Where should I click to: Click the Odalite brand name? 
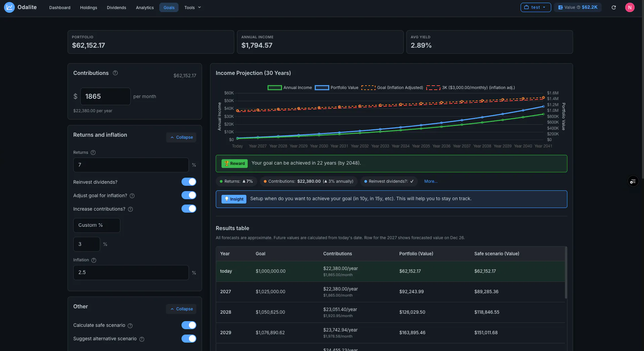pyautogui.click(x=27, y=7)
